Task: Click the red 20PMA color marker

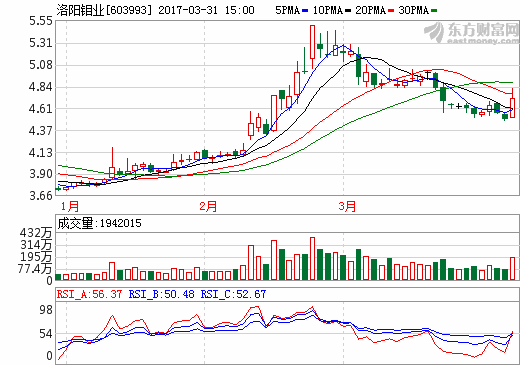Action: [x=391, y=11]
